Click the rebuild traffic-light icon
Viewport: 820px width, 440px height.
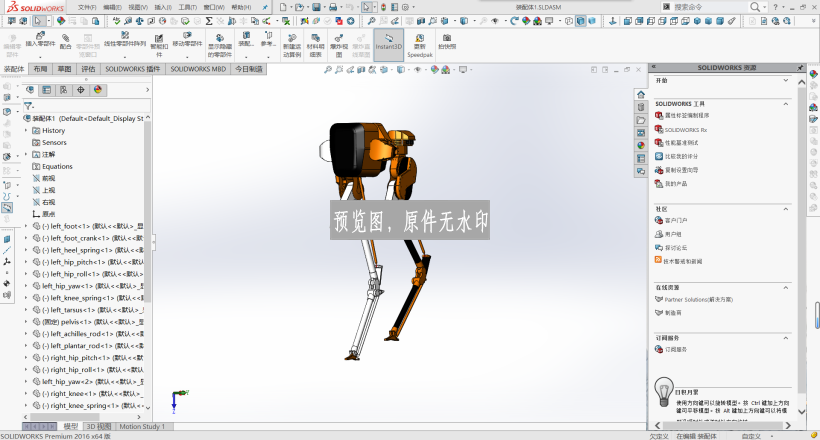pos(383,7)
